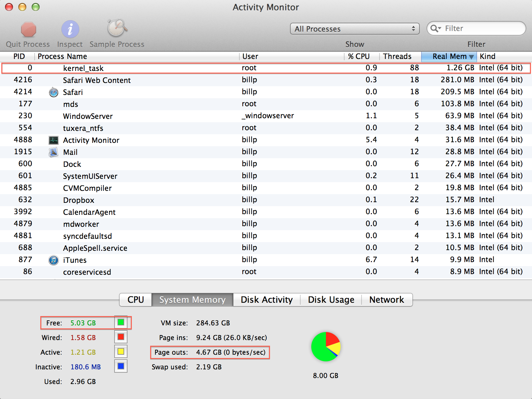Select the System Memory tab
The image size is (532, 399).
tap(192, 300)
